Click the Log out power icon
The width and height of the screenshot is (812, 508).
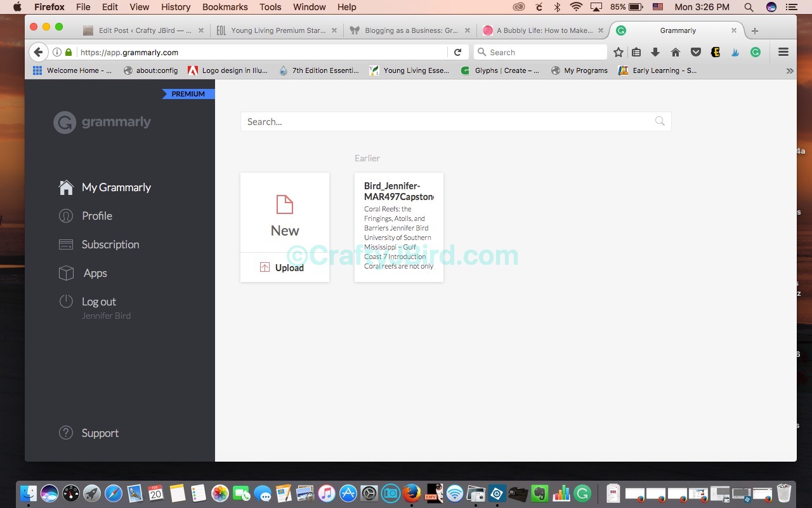[66, 302]
